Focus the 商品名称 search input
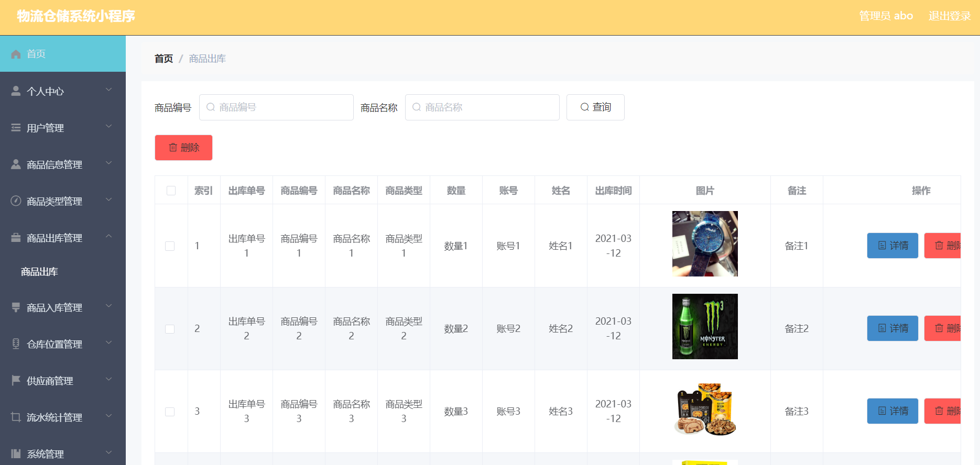 (482, 107)
